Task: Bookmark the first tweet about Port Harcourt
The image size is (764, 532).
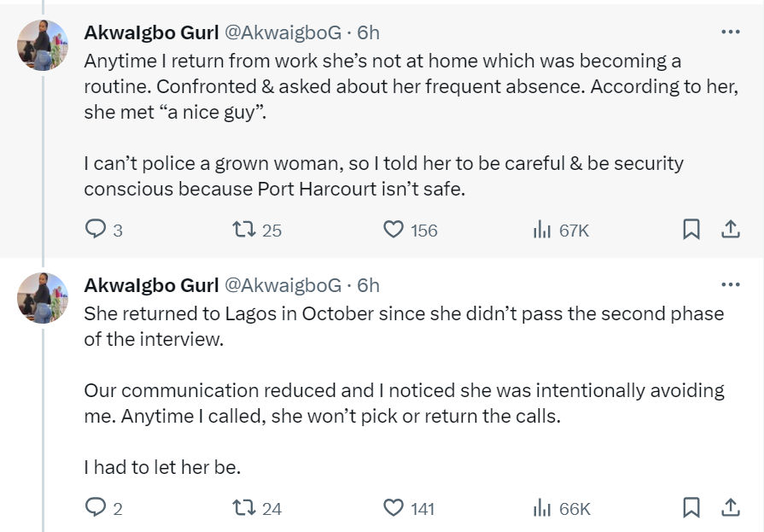Action: (691, 229)
